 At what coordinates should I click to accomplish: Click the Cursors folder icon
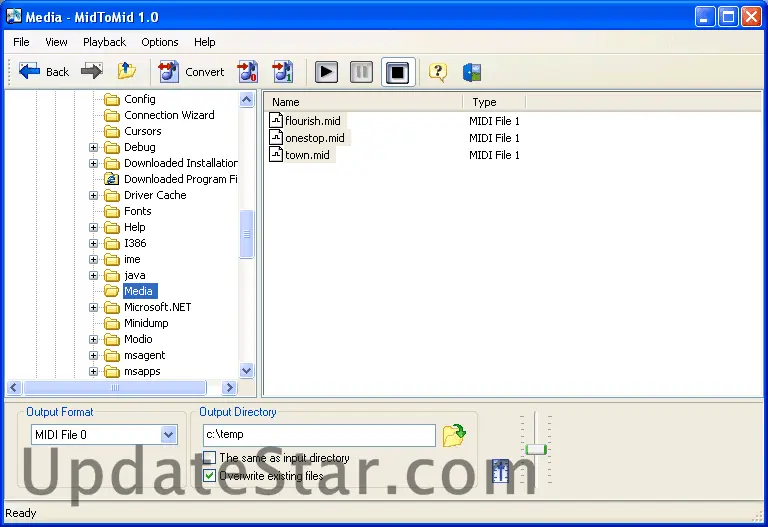(112, 131)
